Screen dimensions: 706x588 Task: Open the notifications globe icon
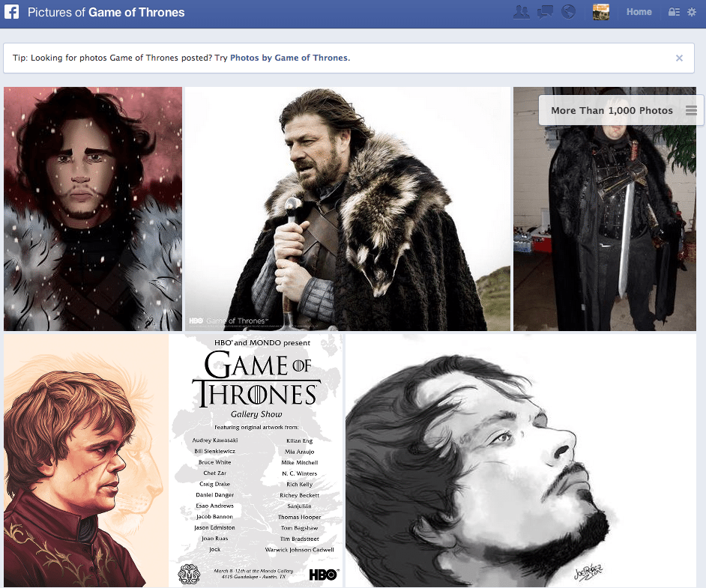[568, 12]
